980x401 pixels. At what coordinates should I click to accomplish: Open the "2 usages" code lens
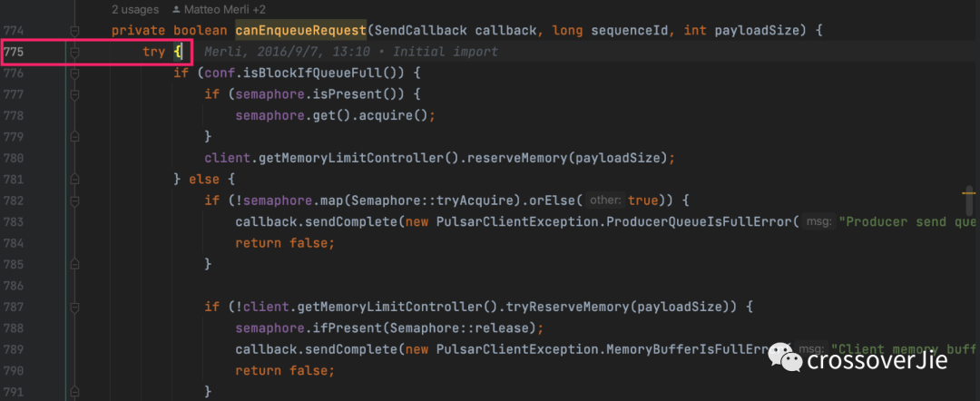135,10
